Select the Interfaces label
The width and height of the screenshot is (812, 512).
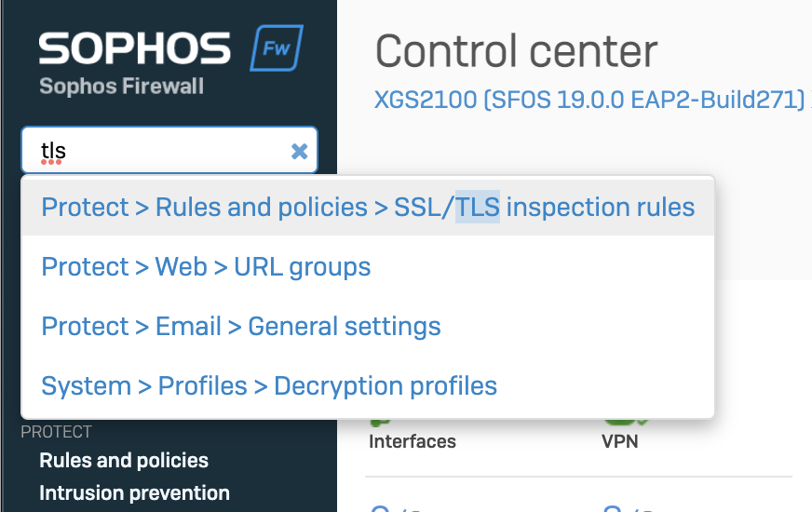pos(413,441)
